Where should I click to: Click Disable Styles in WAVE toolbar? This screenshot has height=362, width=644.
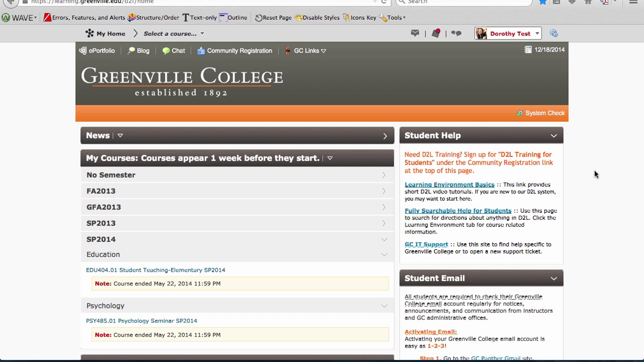coord(317,18)
